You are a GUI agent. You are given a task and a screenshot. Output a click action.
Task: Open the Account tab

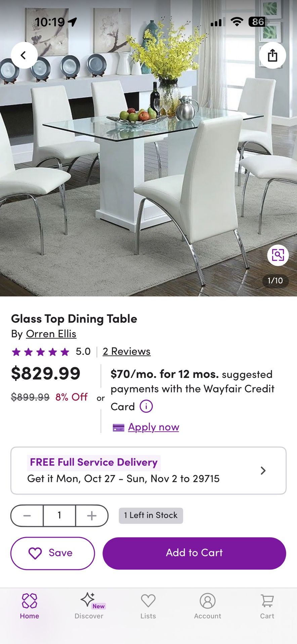(208, 606)
